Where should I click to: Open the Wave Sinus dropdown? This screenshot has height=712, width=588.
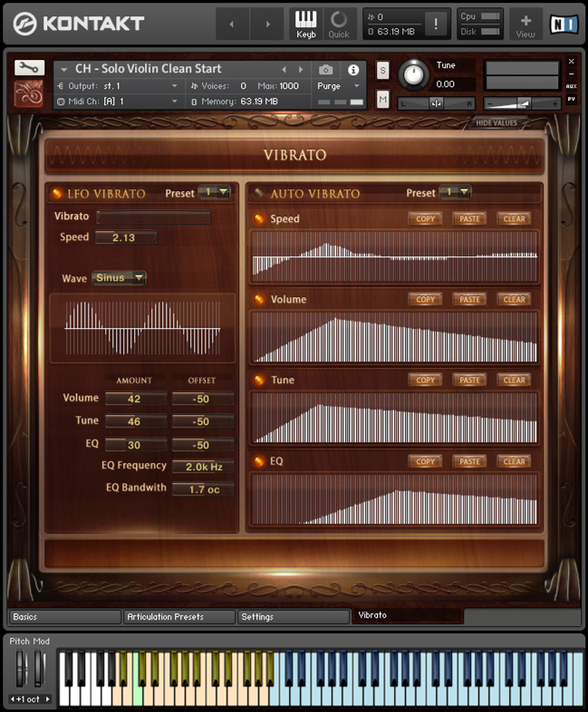point(119,277)
